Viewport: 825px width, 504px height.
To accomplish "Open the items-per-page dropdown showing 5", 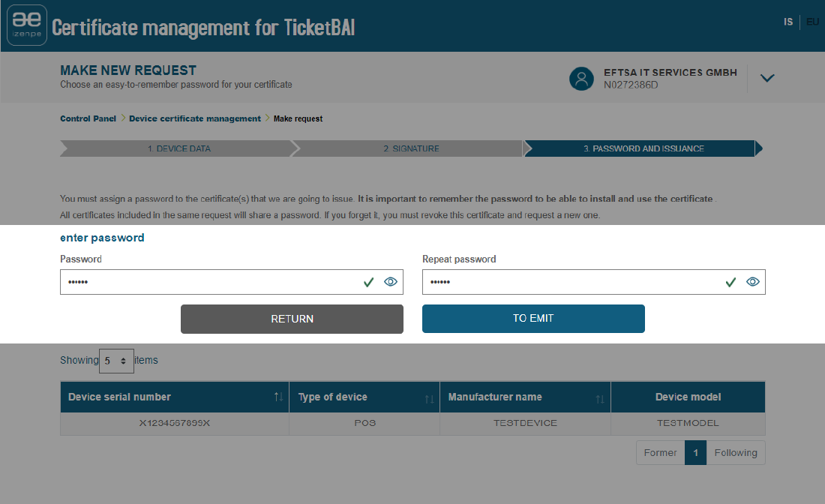I will click(x=116, y=361).
